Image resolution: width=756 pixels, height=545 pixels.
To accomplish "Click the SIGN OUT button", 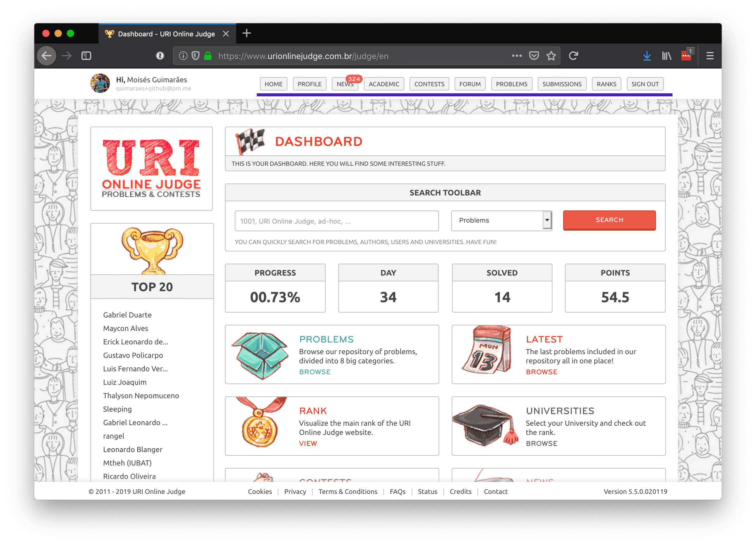I will (x=645, y=84).
